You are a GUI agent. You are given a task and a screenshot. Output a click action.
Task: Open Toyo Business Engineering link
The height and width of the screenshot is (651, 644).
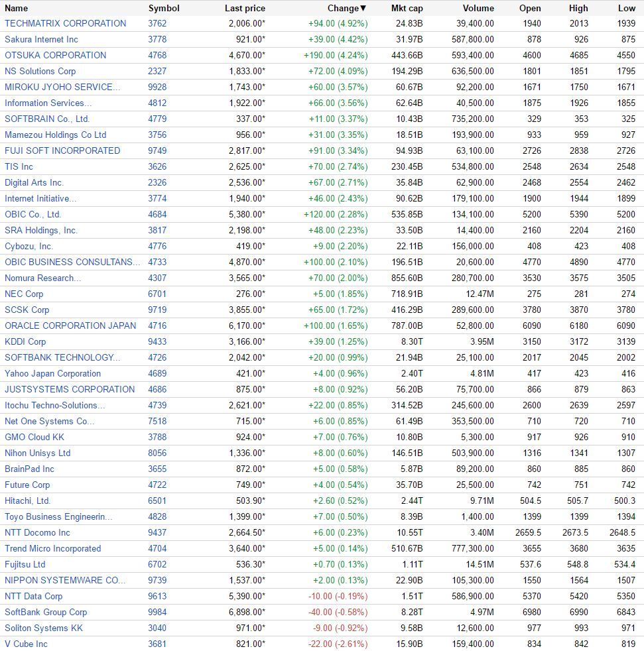point(58,517)
